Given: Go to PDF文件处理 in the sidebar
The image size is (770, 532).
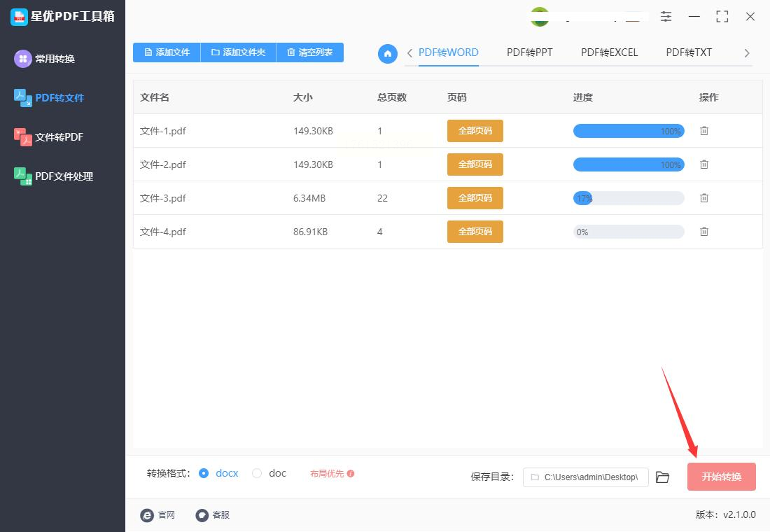Looking at the screenshot, I should coord(53,176).
